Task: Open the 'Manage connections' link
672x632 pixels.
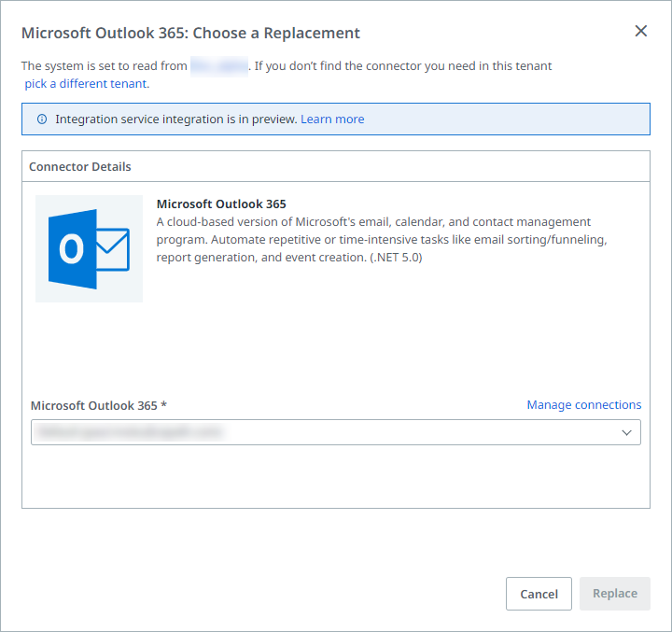Action: [x=583, y=405]
